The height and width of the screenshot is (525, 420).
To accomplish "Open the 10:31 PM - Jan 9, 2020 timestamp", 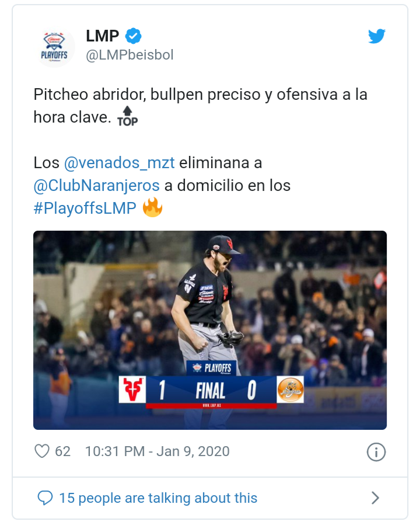I will click(157, 451).
